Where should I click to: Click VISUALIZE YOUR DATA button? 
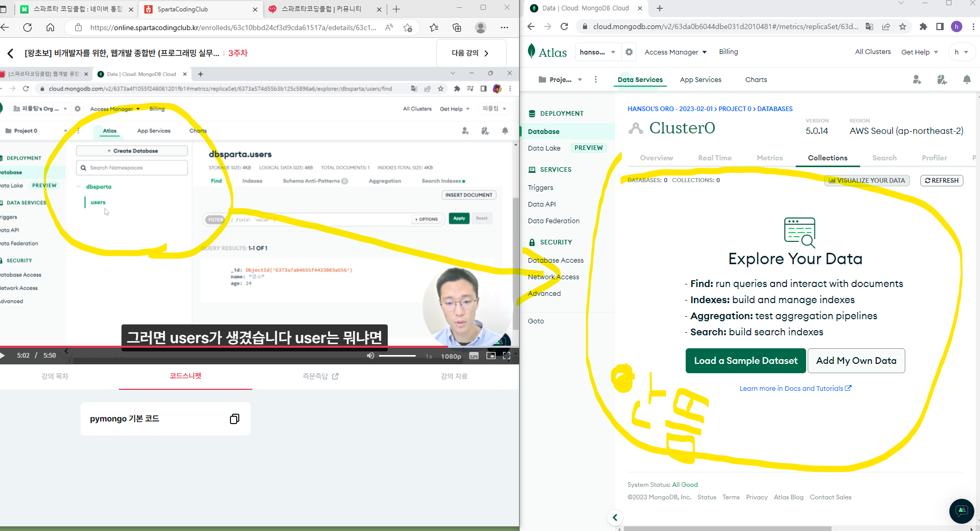(x=867, y=180)
